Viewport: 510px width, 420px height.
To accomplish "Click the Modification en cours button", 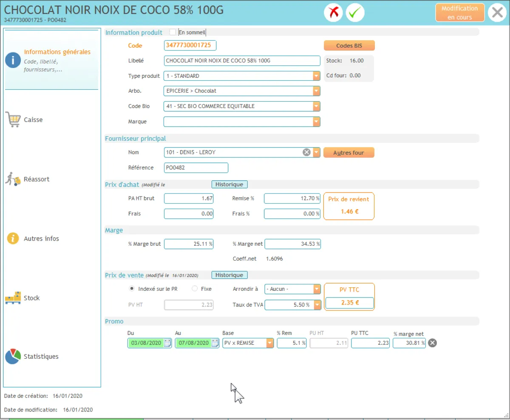I will [460, 13].
